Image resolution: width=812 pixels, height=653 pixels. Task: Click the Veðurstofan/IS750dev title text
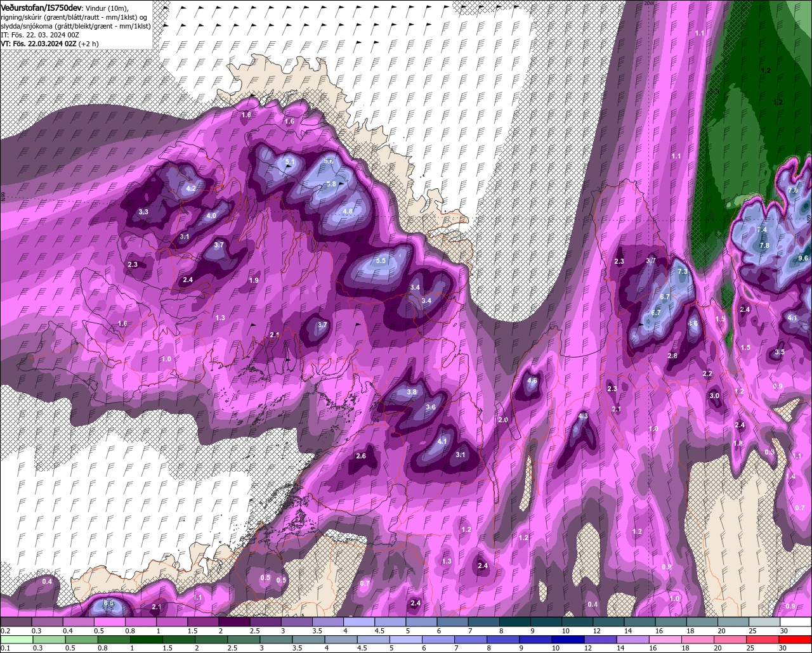pos(41,8)
